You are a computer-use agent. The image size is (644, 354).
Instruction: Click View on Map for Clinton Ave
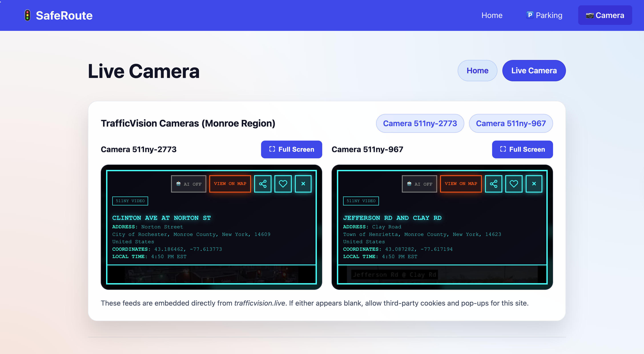(x=230, y=184)
